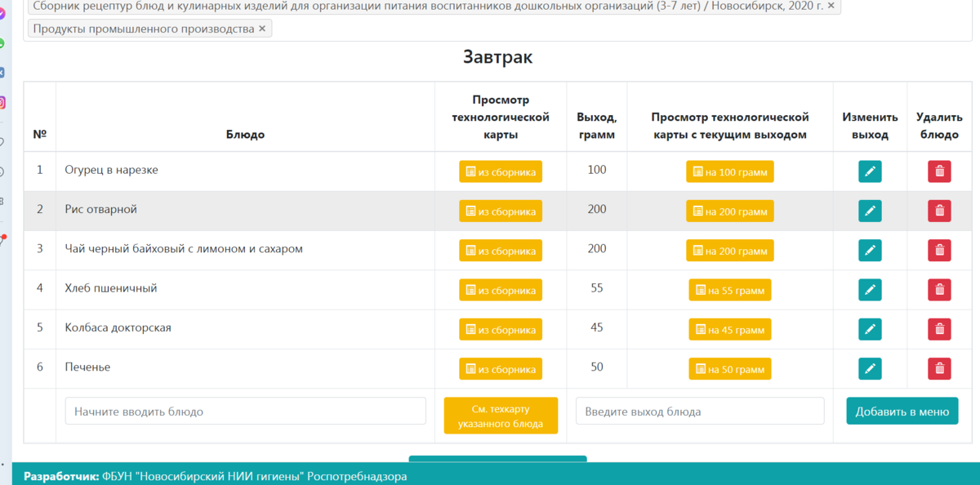Click 'Добавить в меню' button
Viewport: 980px width, 485px height.
902,412
